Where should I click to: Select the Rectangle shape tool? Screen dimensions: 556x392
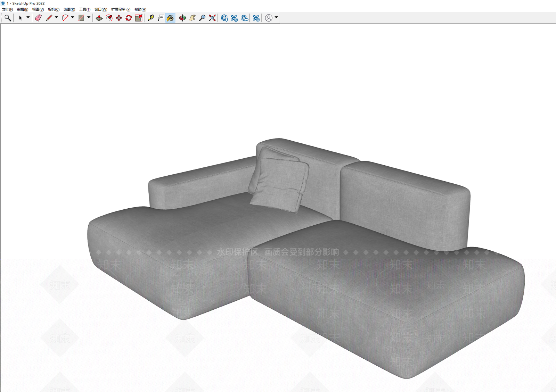click(x=81, y=18)
